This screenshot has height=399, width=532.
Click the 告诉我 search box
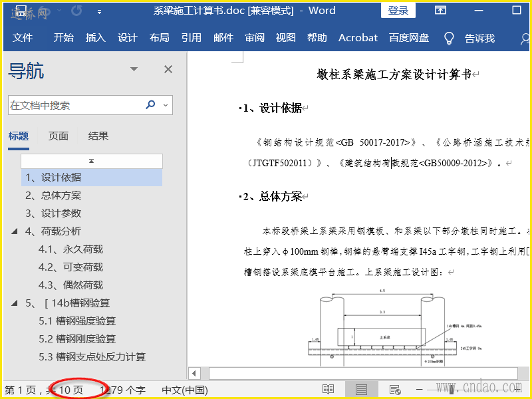[x=479, y=38]
